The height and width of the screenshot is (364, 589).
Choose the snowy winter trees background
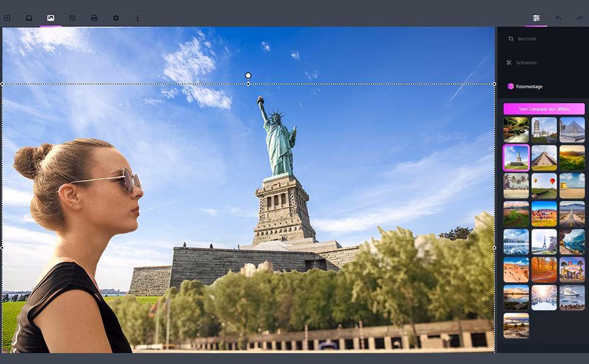[x=544, y=298]
